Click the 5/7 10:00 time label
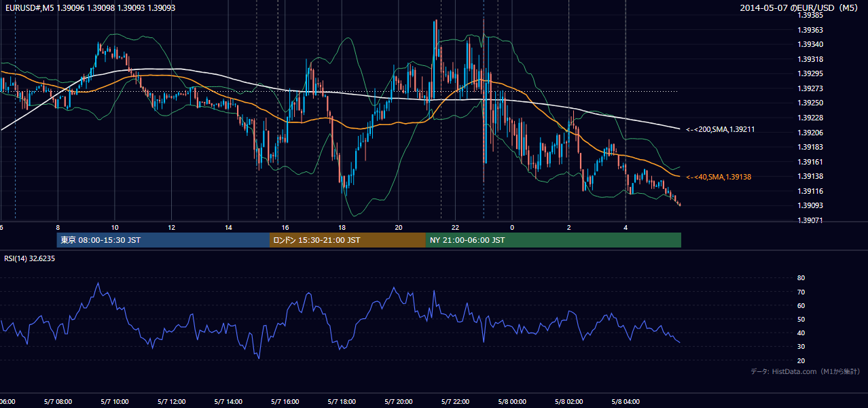868x408 pixels. (115, 402)
